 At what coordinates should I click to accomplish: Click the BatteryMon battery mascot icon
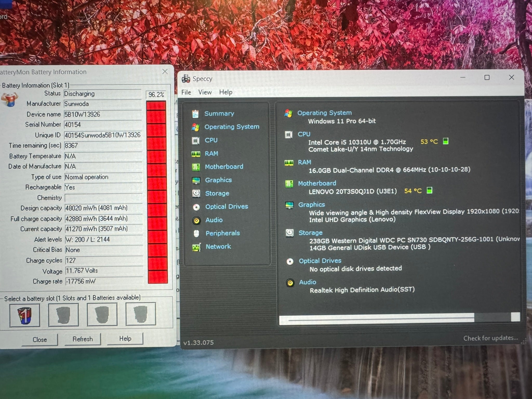click(x=9, y=100)
